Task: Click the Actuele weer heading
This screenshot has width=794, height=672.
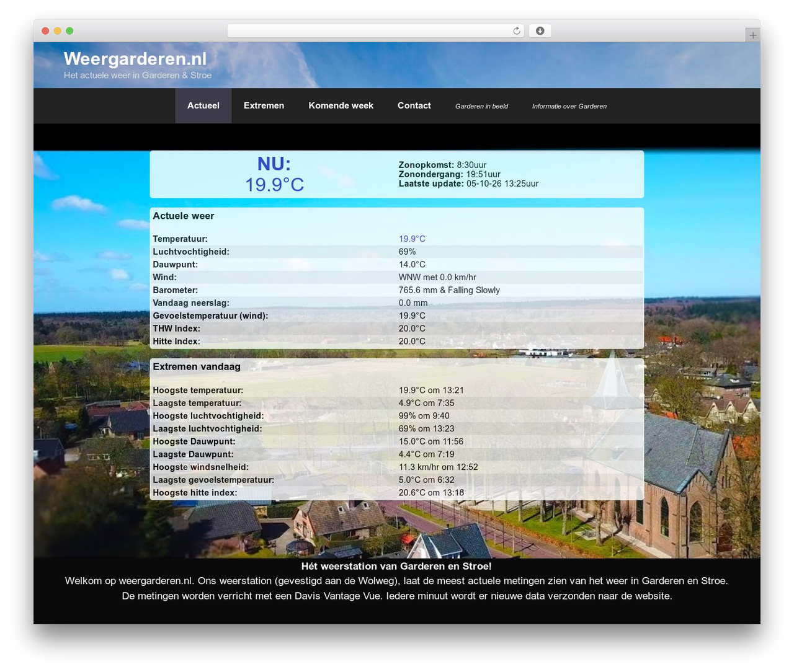Action: (184, 216)
